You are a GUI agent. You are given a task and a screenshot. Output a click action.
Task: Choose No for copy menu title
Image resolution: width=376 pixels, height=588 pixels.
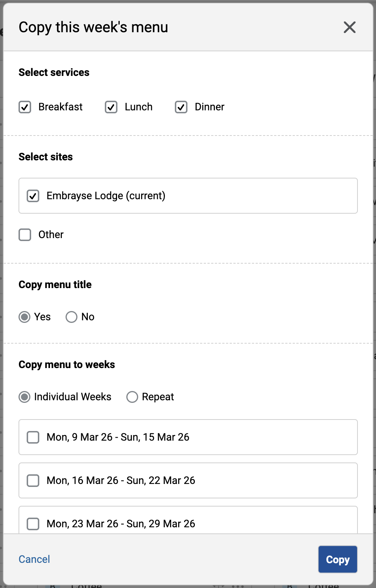71,317
